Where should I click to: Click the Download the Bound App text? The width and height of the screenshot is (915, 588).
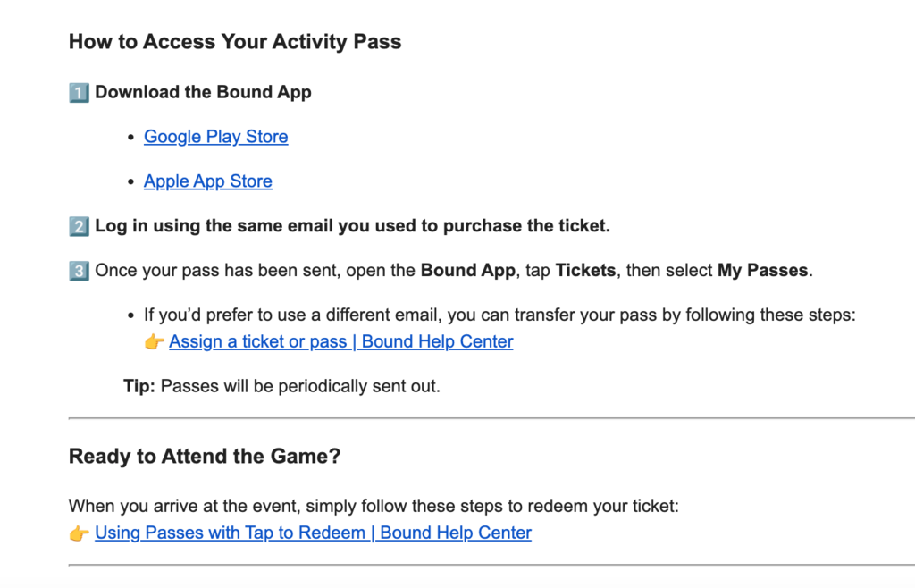click(203, 92)
